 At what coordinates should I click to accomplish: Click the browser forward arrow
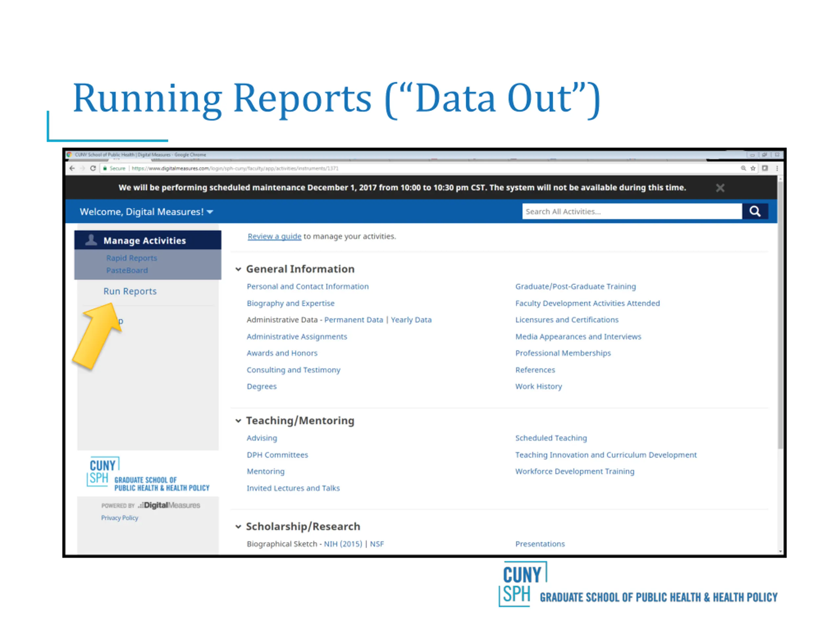point(82,168)
